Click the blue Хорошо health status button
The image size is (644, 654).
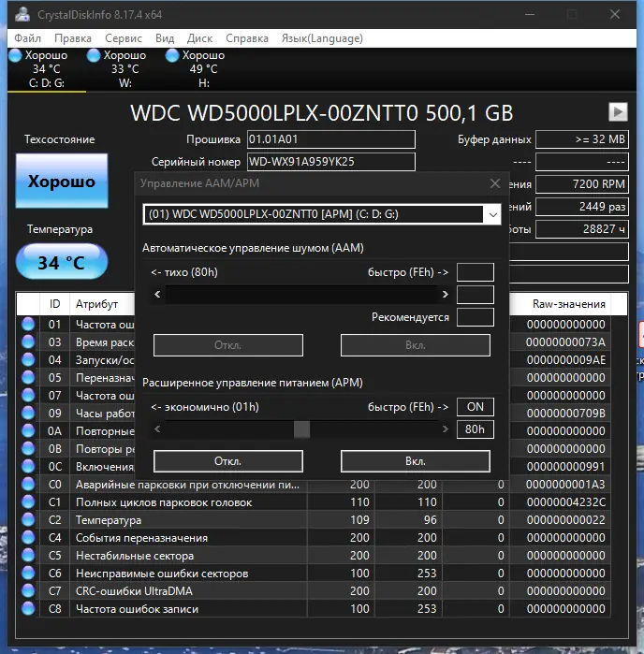tap(62, 181)
